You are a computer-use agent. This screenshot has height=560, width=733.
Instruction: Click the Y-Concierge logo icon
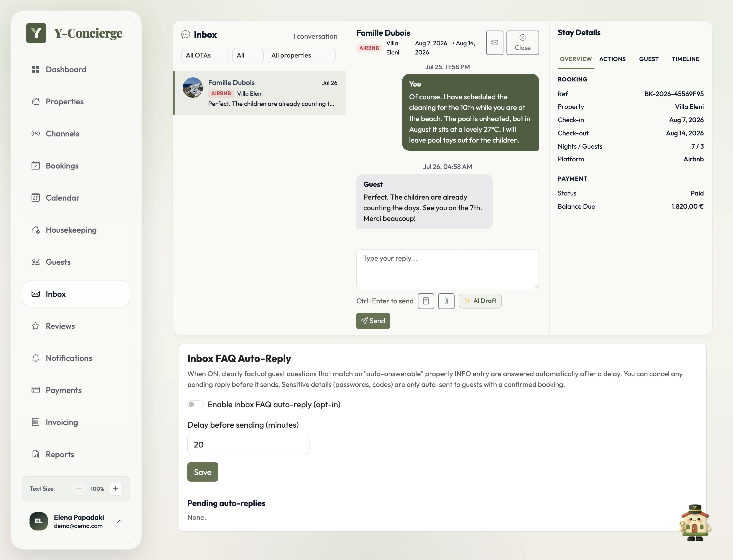point(36,33)
